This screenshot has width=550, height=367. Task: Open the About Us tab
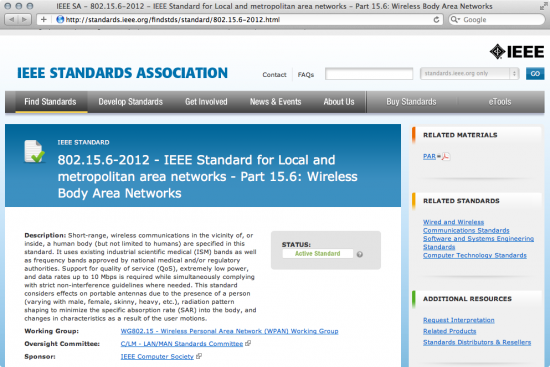point(339,102)
